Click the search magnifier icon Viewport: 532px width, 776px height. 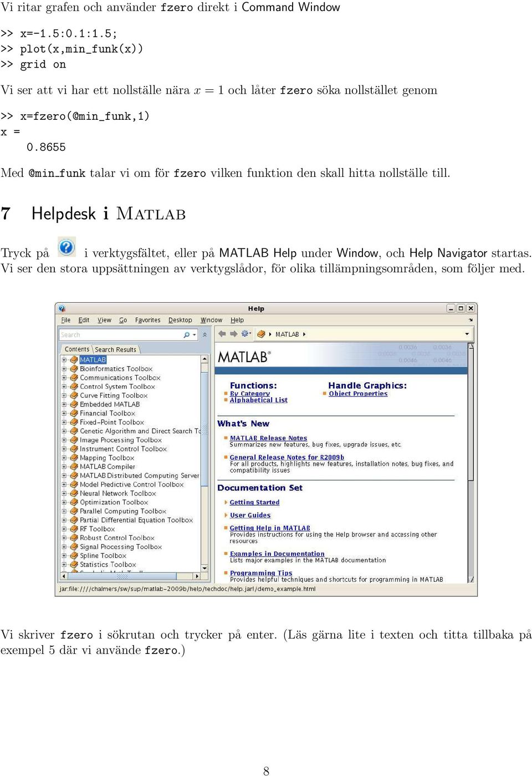pyautogui.click(x=186, y=334)
